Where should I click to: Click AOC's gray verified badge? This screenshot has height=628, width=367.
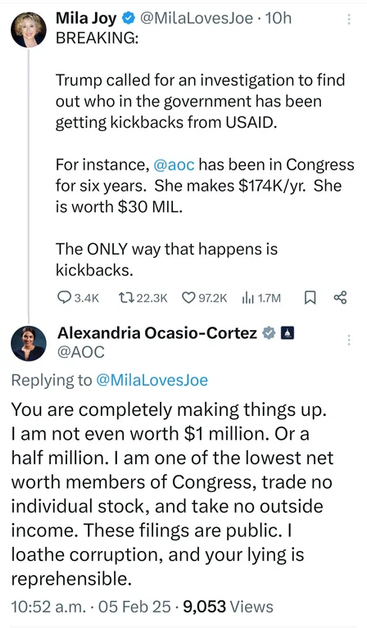pyautogui.click(x=269, y=333)
